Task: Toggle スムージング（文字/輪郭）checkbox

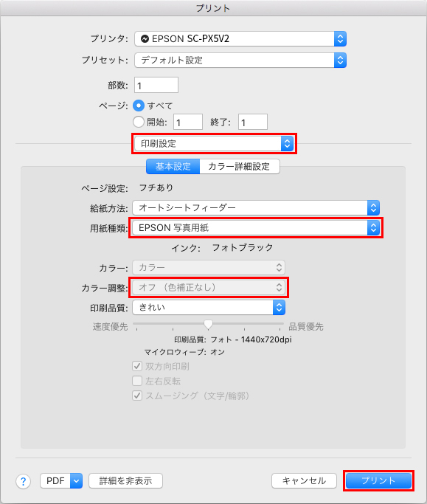Action: [x=137, y=396]
